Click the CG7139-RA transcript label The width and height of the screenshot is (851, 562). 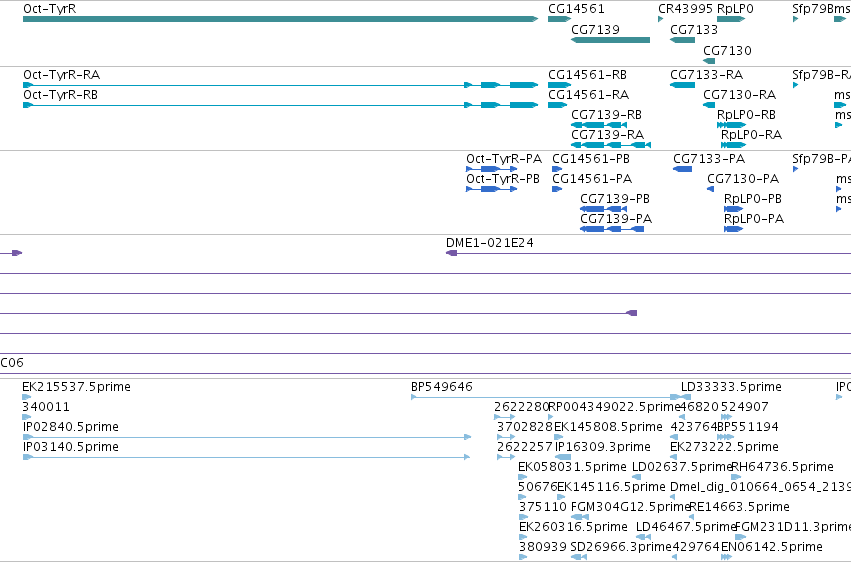(x=607, y=135)
